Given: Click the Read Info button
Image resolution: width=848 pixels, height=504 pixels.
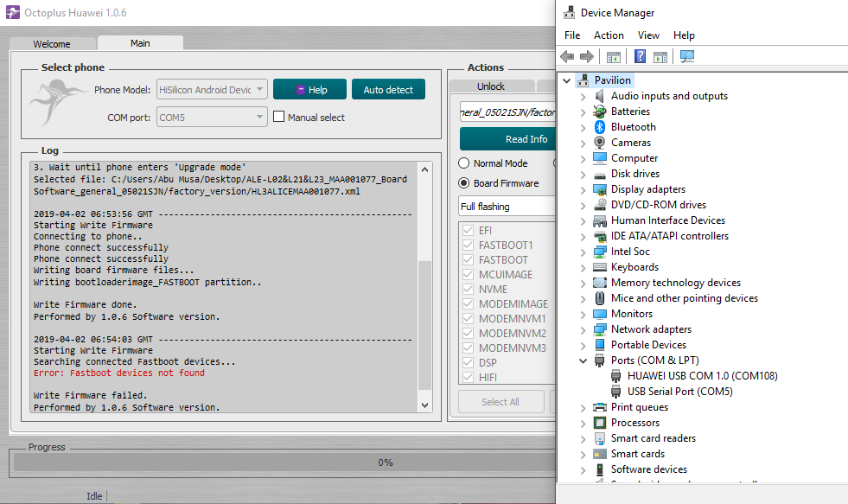Looking at the screenshot, I should tap(507, 139).
